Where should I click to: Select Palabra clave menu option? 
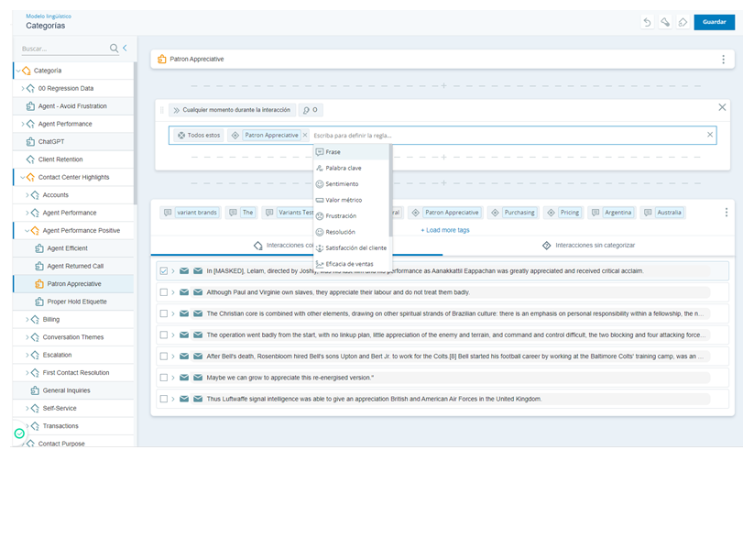[x=351, y=168]
